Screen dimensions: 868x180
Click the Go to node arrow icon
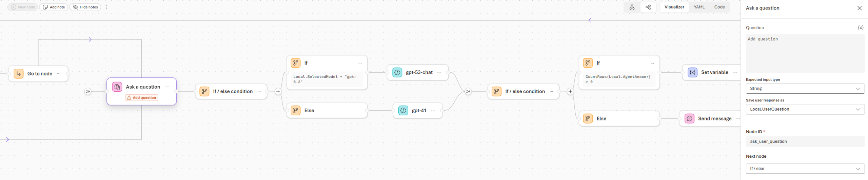point(19,74)
